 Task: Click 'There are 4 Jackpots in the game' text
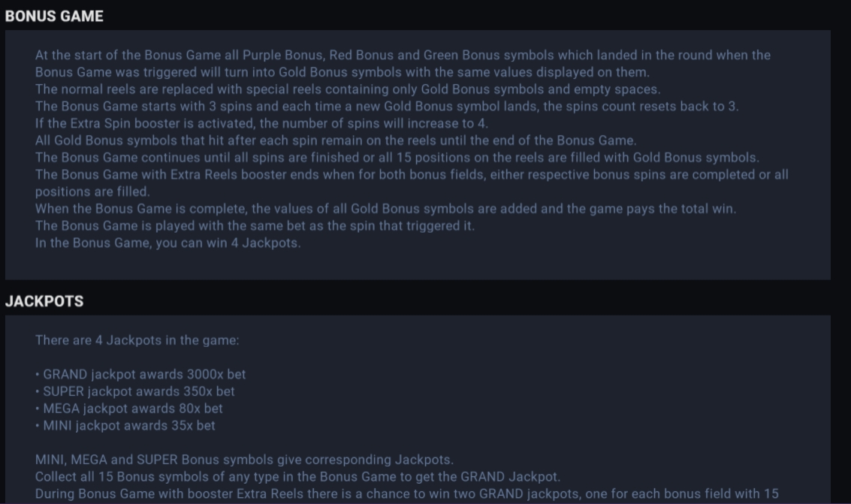(x=137, y=341)
